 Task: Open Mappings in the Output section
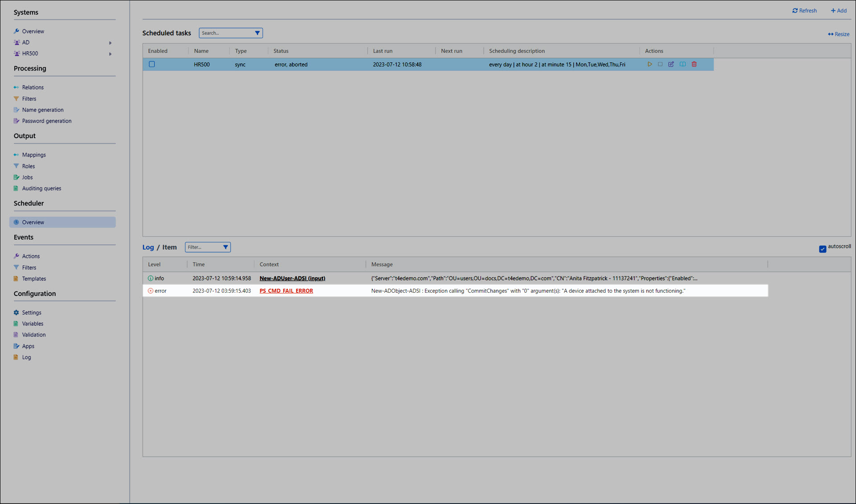[x=34, y=155]
